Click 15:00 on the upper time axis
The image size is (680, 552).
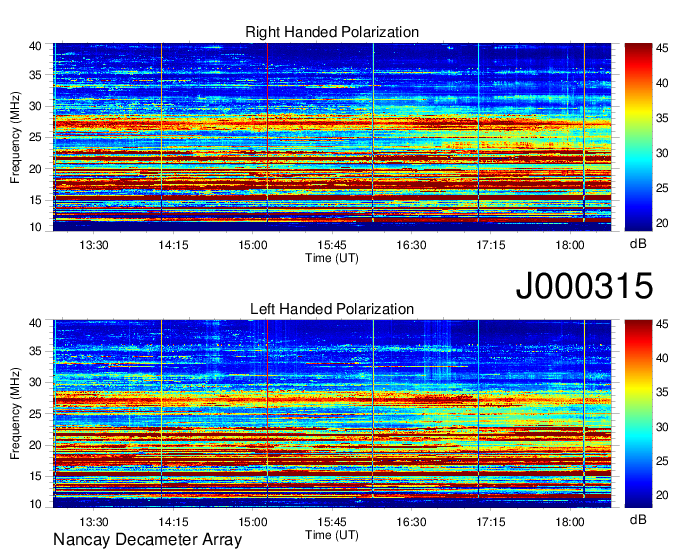pos(252,245)
